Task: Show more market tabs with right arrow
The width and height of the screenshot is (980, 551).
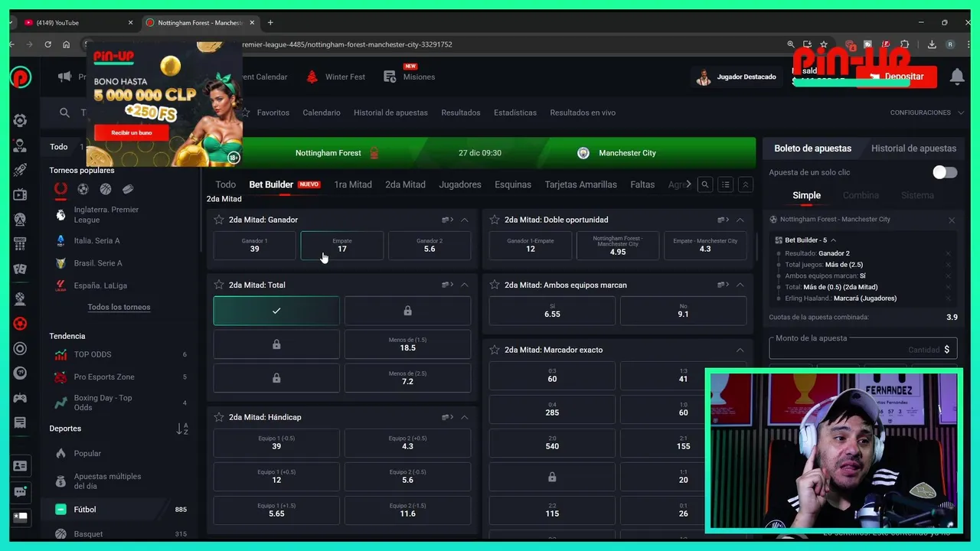Action: (688, 184)
